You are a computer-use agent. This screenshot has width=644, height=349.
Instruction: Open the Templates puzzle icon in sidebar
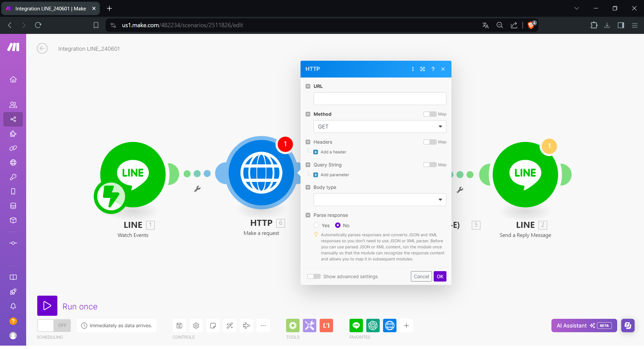[x=13, y=134]
